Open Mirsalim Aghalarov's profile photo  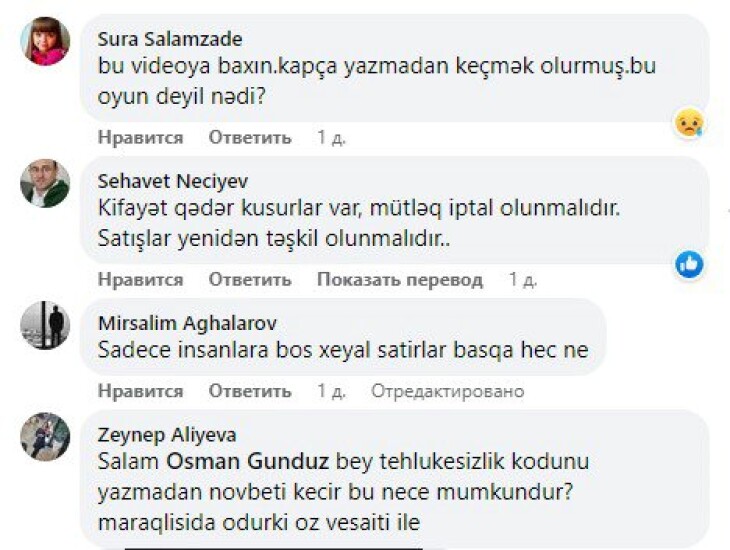click(45, 324)
